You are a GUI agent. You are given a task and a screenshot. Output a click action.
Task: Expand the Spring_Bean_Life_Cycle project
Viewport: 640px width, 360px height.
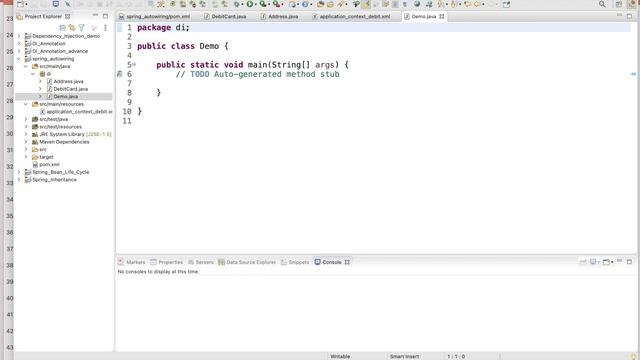pyautogui.click(x=19, y=172)
